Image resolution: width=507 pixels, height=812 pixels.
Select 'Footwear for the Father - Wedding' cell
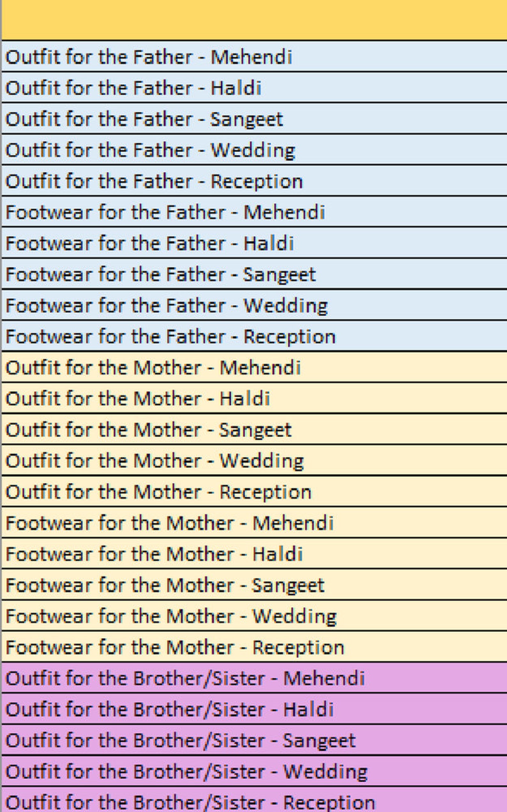[x=254, y=305]
